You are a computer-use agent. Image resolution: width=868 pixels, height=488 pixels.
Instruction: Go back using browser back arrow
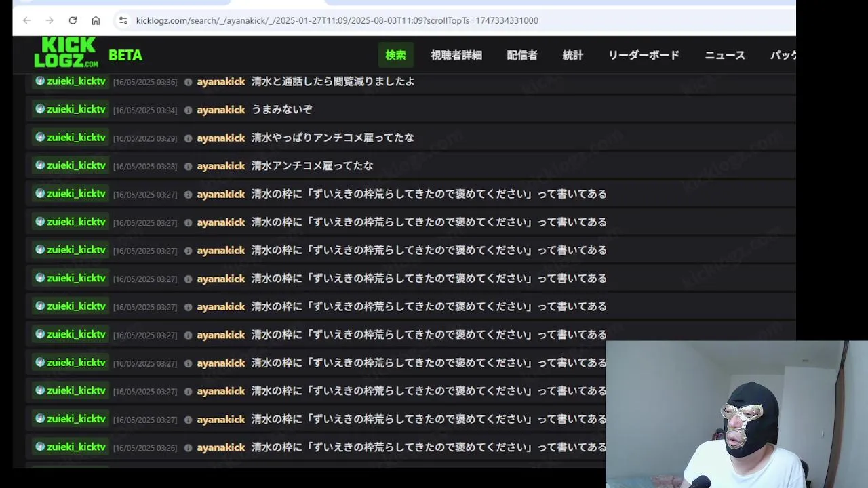pyautogui.click(x=26, y=20)
